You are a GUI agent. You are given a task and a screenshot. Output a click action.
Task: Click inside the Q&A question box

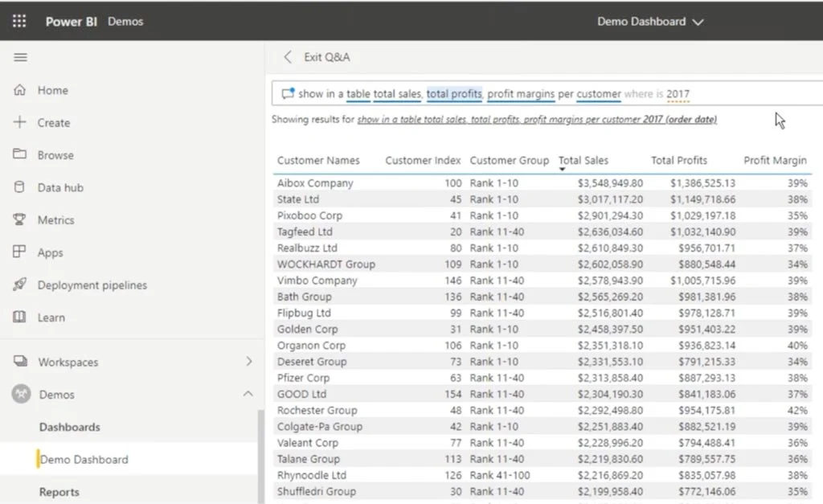(x=547, y=94)
